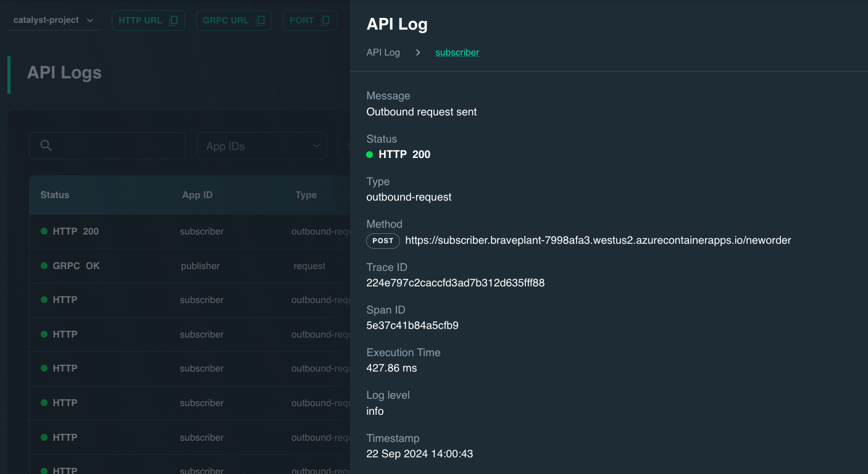Viewport: 868px width, 474px height.
Task: Click the publisher App ID cell
Action: point(200,266)
